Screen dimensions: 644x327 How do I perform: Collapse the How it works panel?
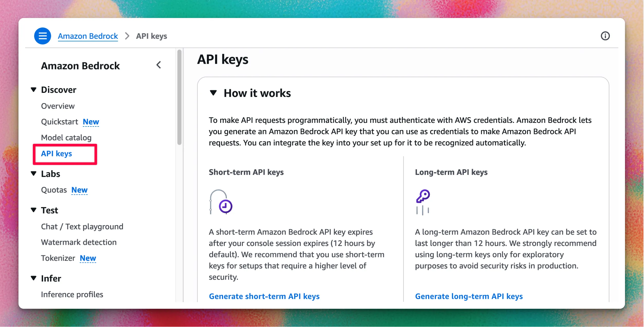(x=213, y=93)
